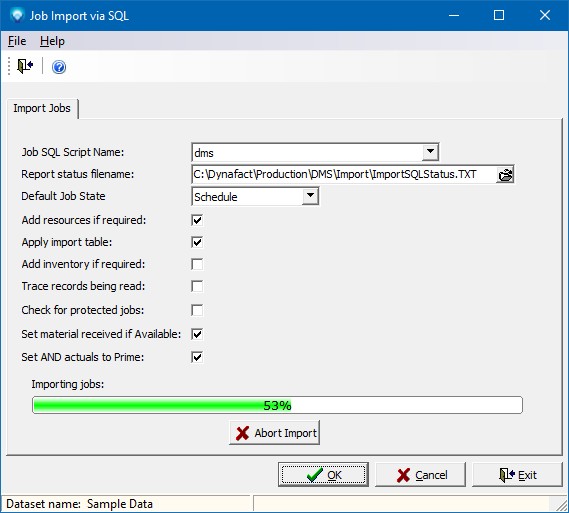Viewport: 569px width, 513px height.
Task: Open help via blue question mark icon
Action: 59,67
